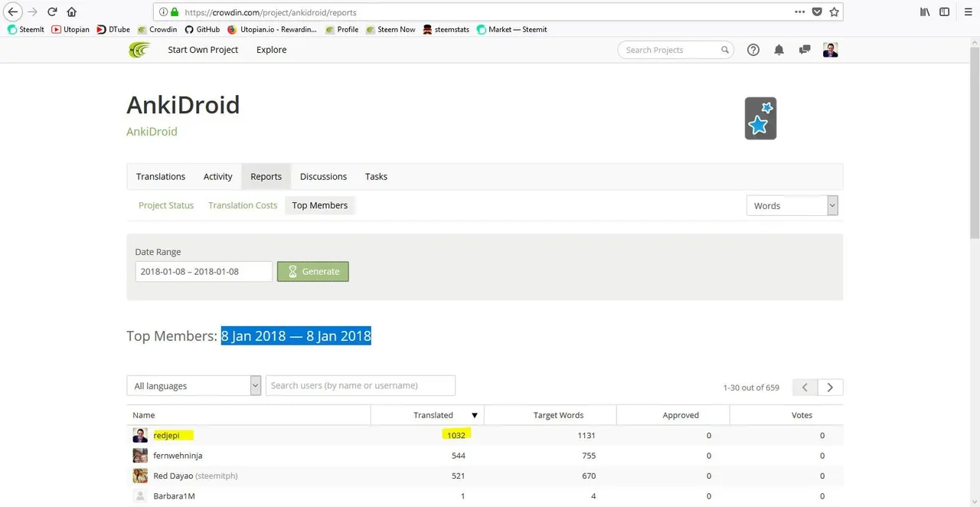Image resolution: width=980 pixels, height=507 pixels.
Task: Open the All languages dropdown
Action: click(x=194, y=385)
